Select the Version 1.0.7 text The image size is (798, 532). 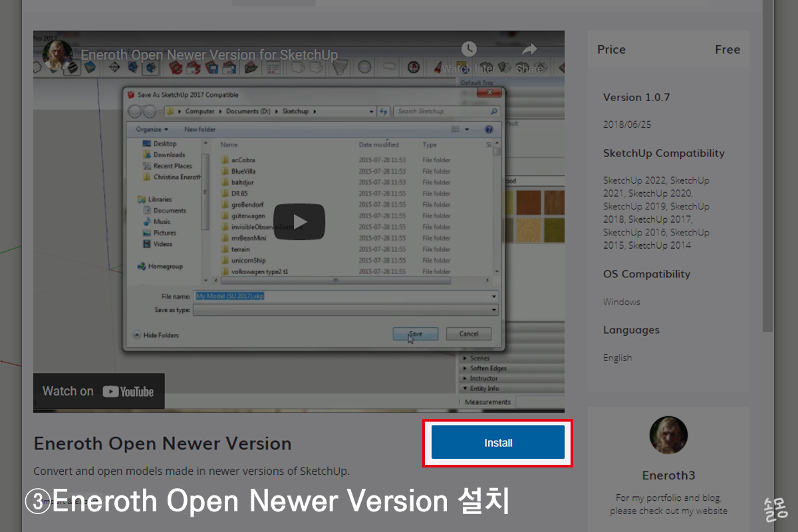point(636,97)
